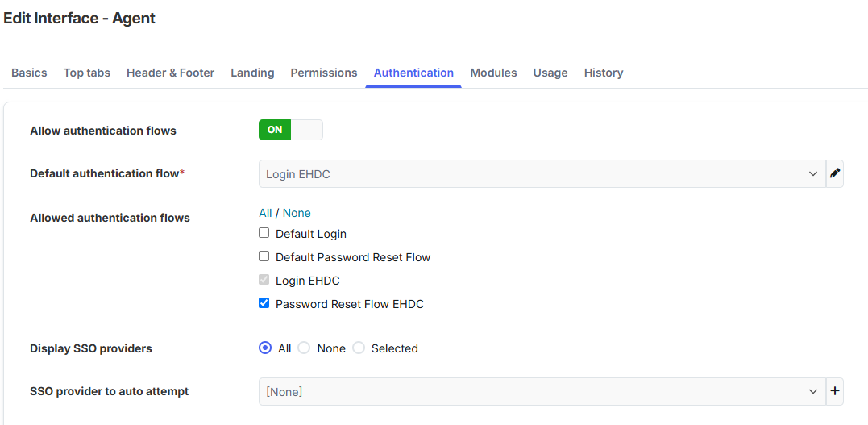This screenshot has width=868, height=425.
Task: Open the Modules tab
Action: pos(493,73)
